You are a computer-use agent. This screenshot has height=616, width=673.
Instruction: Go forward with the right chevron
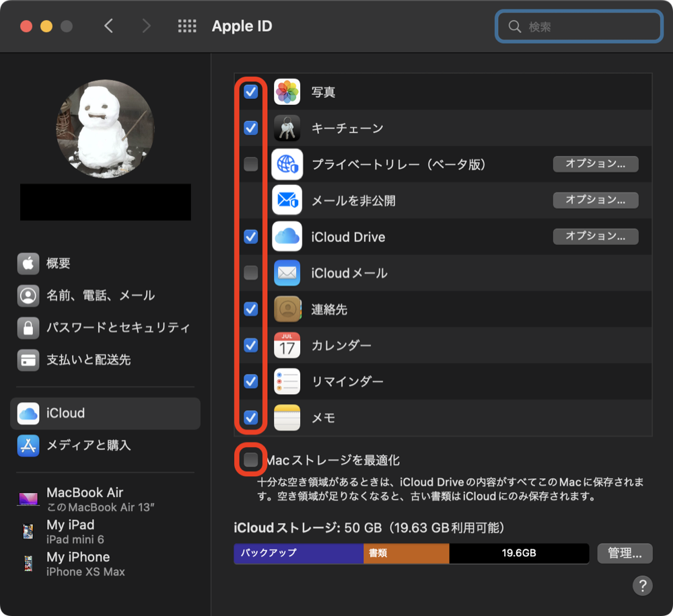146,26
